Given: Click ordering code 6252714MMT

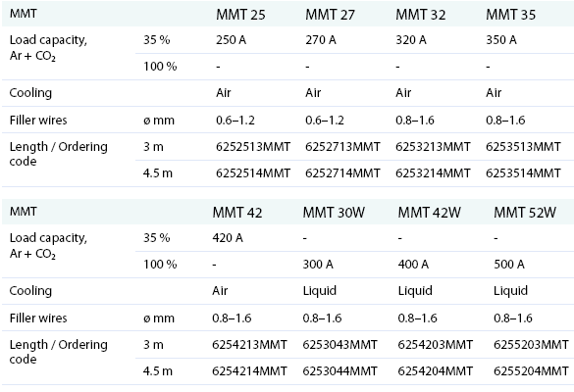Looking at the screenshot, I should (342, 172).
